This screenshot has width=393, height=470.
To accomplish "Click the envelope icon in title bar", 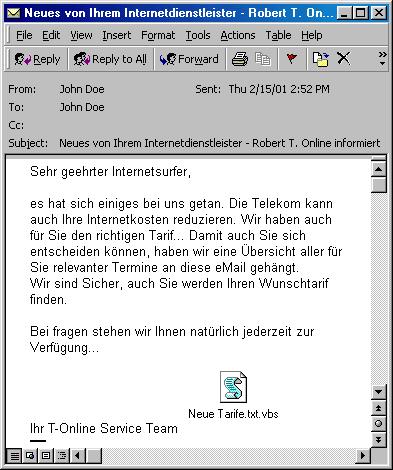I will 14,13.
